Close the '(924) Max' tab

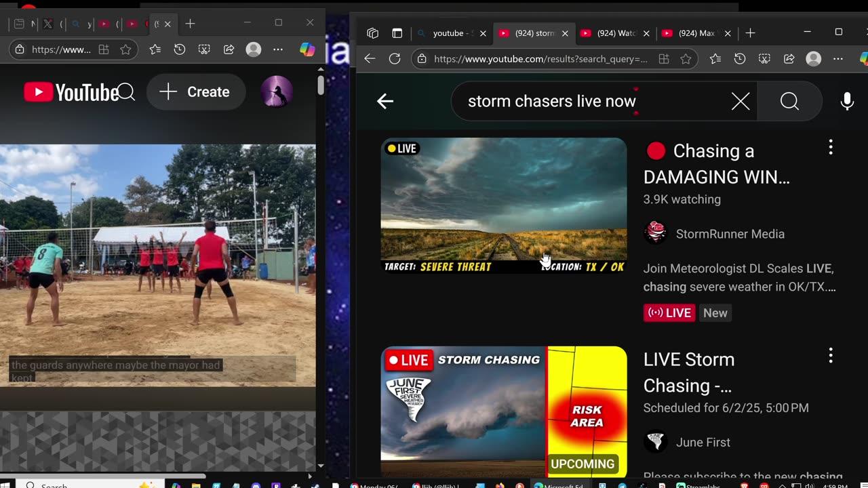click(728, 33)
